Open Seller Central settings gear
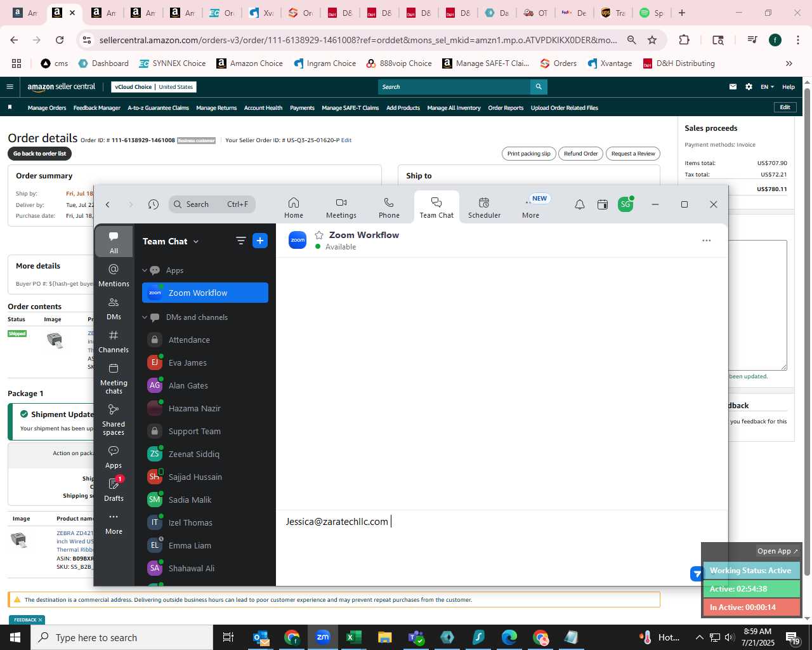812x650 pixels. tap(749, 87)
